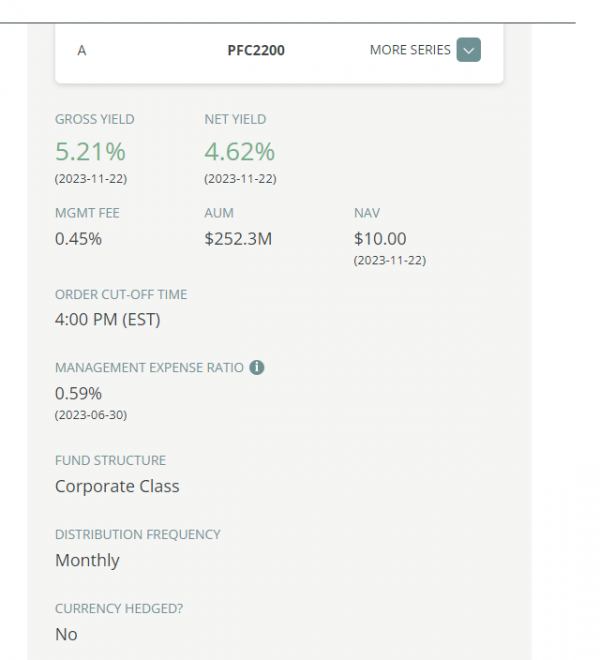Image resolution: width=600 pixels, height=660 pixels.
Task: Click the GROSS YIELD heading
Action: tap(94, 119)
